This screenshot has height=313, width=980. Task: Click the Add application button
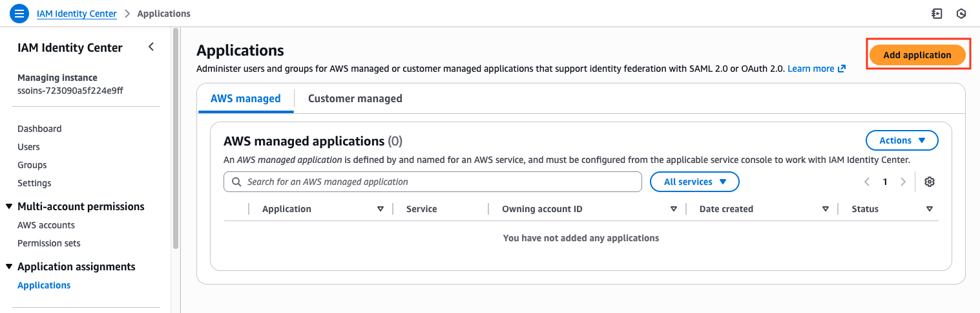(917, 55)
